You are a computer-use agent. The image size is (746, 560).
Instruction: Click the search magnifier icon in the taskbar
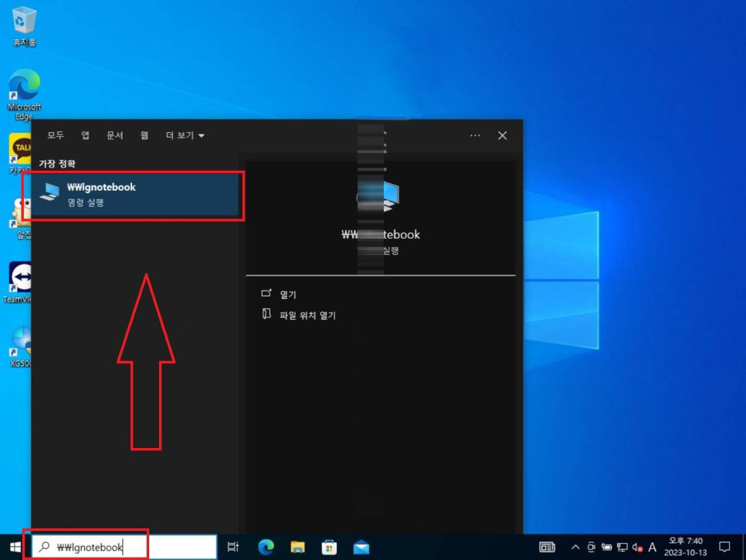click(44, 547)
